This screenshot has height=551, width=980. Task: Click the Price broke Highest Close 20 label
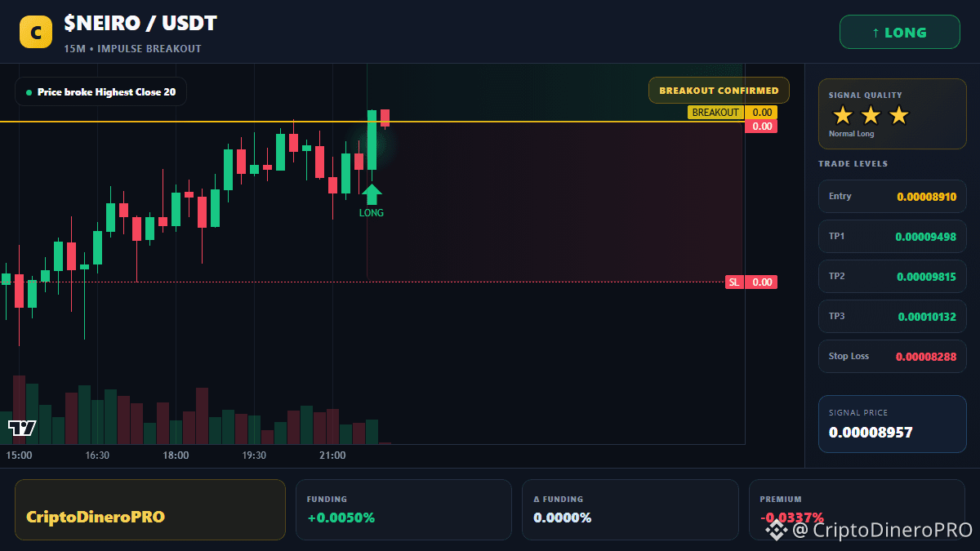tap(101, 92)
